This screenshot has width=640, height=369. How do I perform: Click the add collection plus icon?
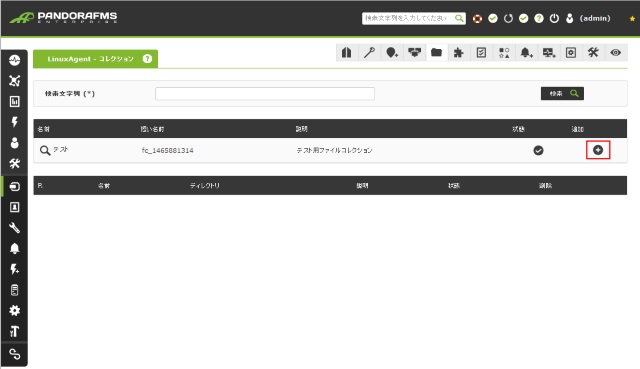pos(598,150)
